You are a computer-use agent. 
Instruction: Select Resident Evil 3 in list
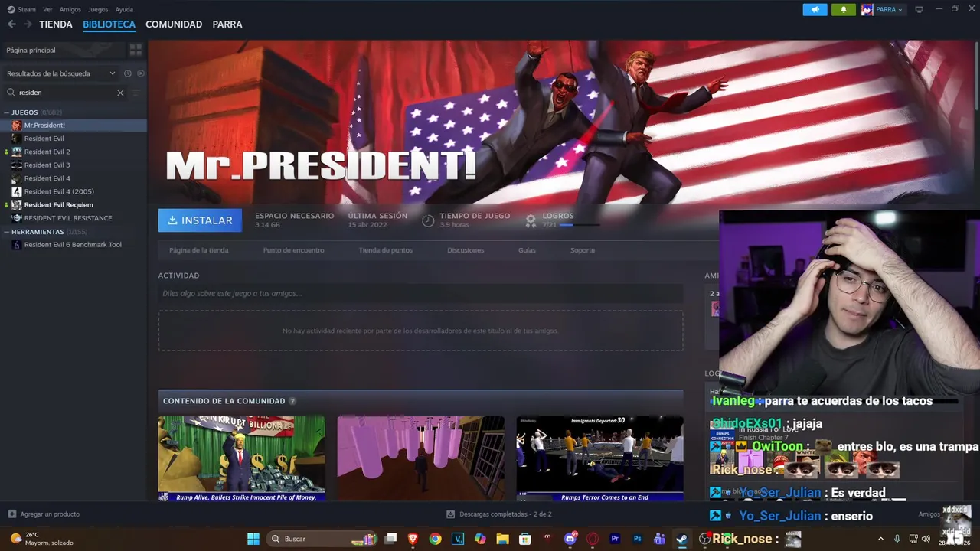click(47, 165)
